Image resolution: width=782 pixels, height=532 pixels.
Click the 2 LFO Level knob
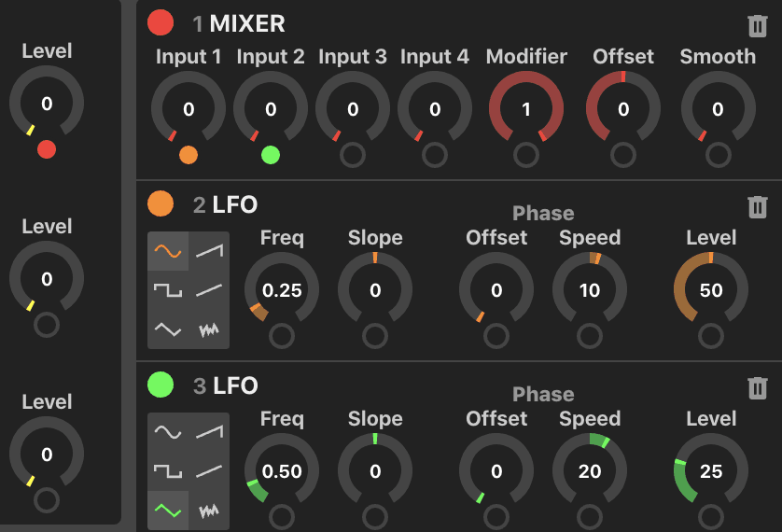pos(711,290)
